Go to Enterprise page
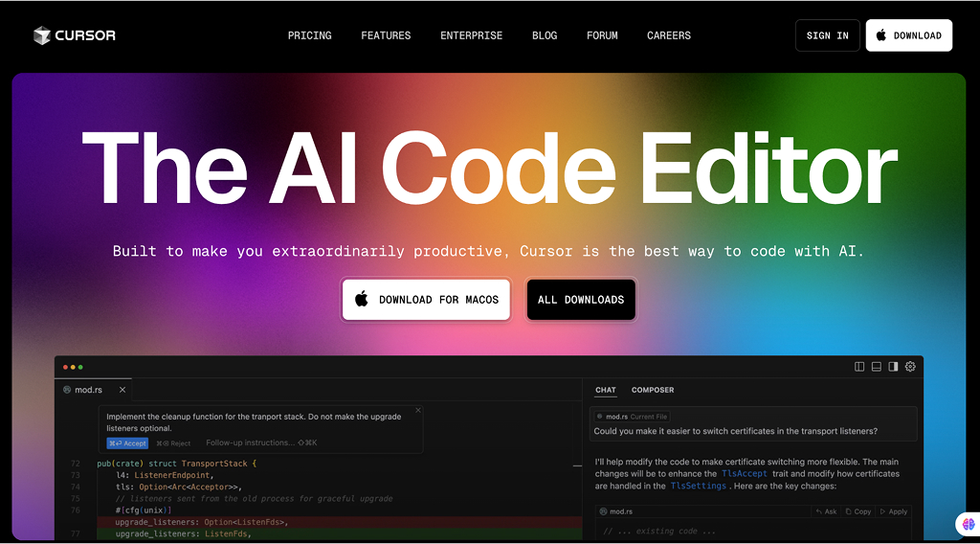Image resolution: width=980 pixels, height=544 pixels. click(x=471, y=35)
